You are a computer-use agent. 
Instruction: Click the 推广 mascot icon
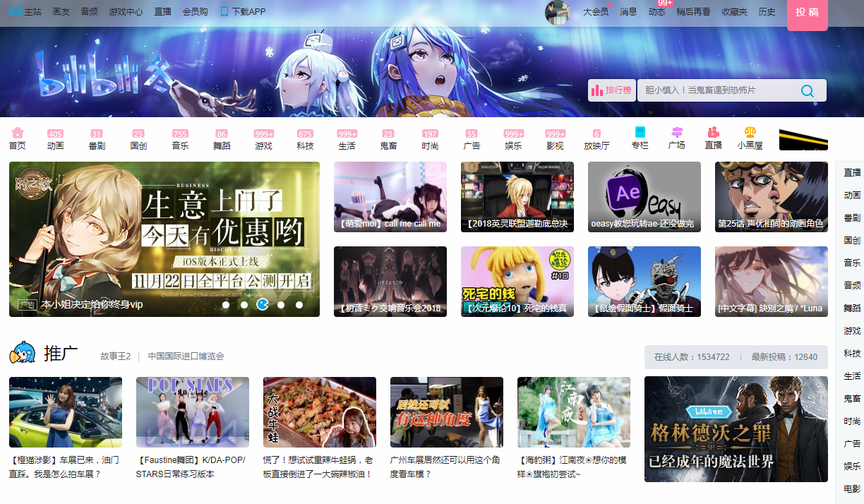point(23,353)
